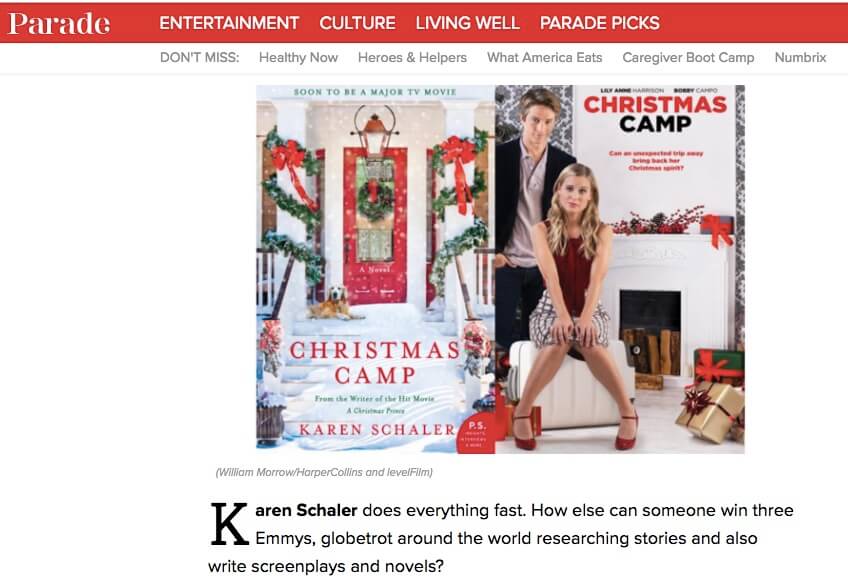The width and height of the screenshot is (848, 584).
Task: Click the Karen Schaler author name on the cover
Action: pos(377,429)
